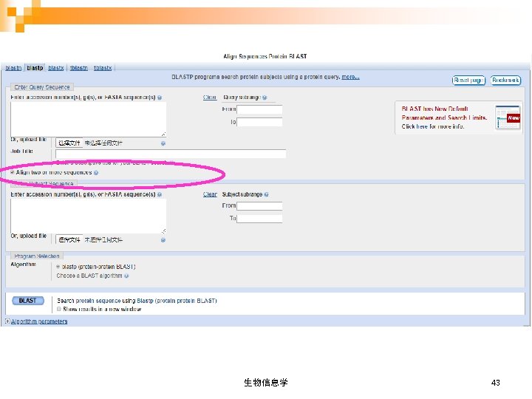Screen dimensions: 532x399
Task: Click the Bookmark button
Action: point(505,81)
